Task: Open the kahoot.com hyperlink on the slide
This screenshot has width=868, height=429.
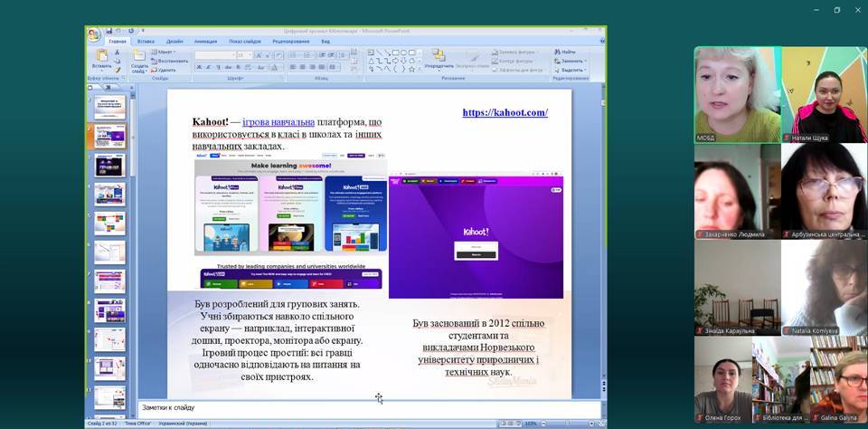Action: click(x=505, y=113)
